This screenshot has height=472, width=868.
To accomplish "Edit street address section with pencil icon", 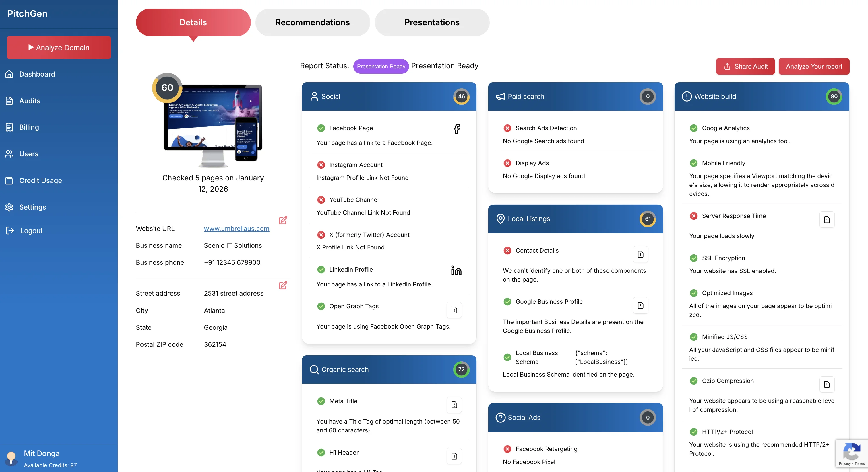I will pyautogui.click(x=283, y=286).
